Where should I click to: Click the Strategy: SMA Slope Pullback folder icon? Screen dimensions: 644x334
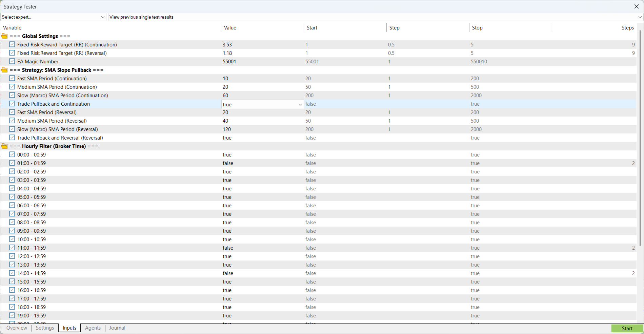point(4,70)
